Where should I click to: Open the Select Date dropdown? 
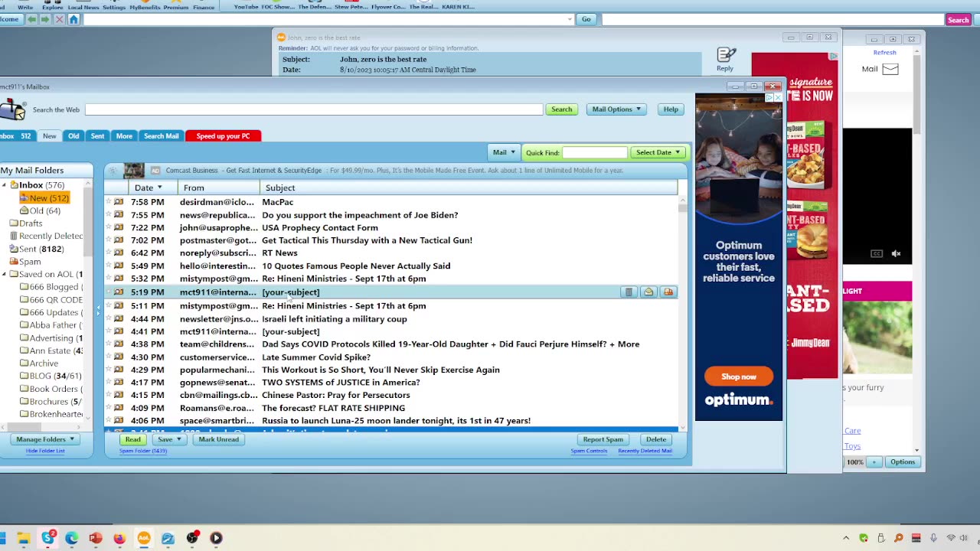658,152
